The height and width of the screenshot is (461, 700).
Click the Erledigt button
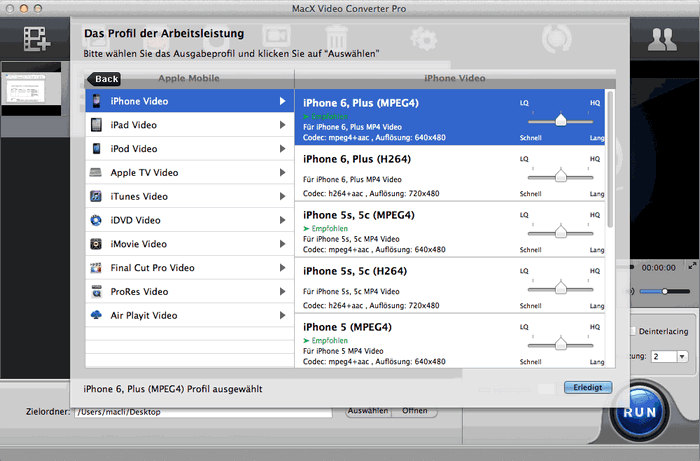pyautogui.click(x=588, y=387)
